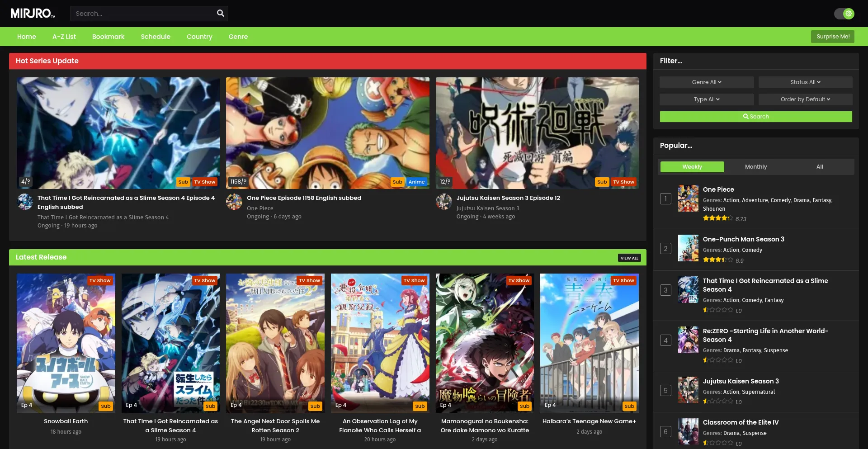The image size is (868, 449).
Task: Click the One-Punch Man Season 3 star rating
Action: tap(718, 260)
